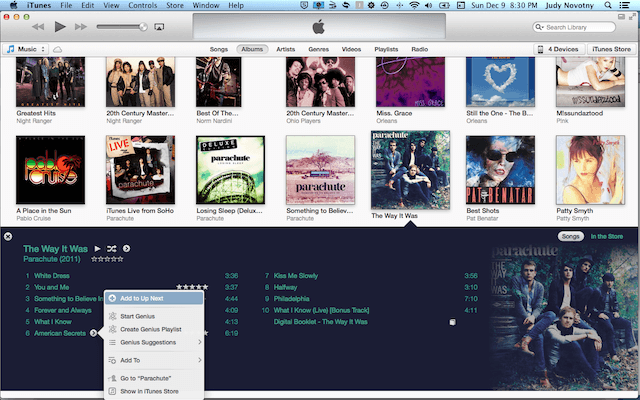Switch to the Radio tab
This screenshot has width=640, height=400.
[420, 49]
